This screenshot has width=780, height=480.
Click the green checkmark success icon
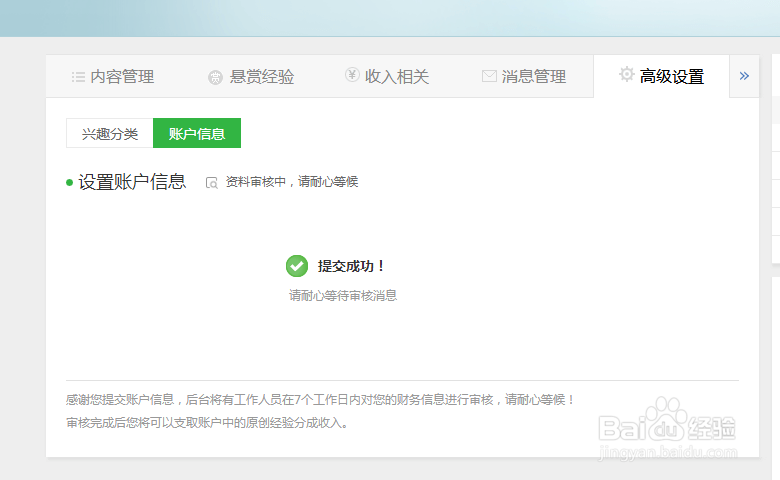coord(297,266)
